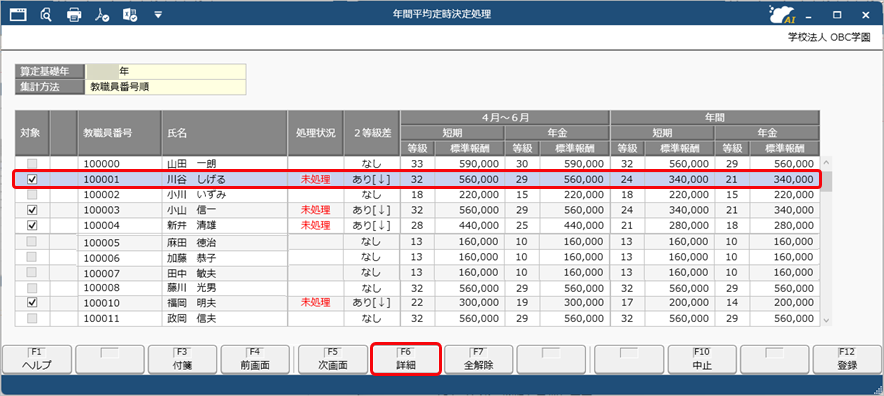The height and width of the screenshot is (396, 884).
Task: Click the 処理状況 column header
Action: [x=316, y=133]
